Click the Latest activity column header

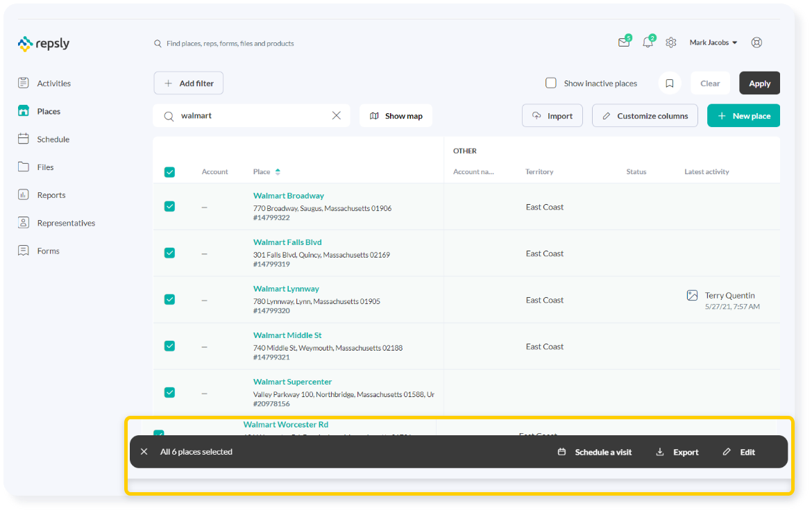click(707, 172)
